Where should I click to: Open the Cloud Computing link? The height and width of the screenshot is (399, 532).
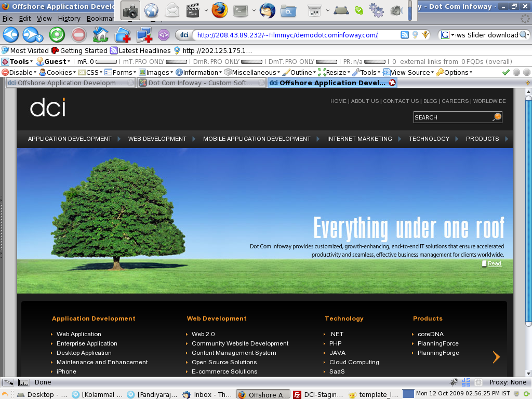tap(354, 362)
